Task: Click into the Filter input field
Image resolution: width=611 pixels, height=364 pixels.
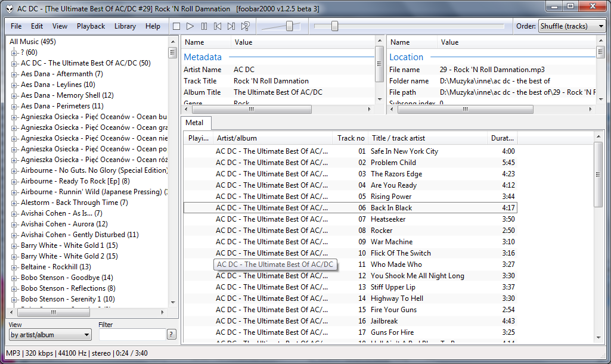Action: point(132,334)
